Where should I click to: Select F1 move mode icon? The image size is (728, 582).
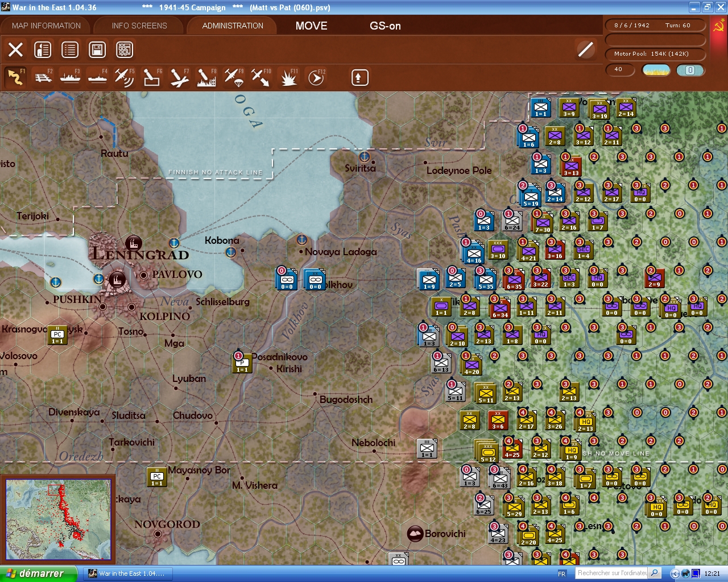point(15,77)
